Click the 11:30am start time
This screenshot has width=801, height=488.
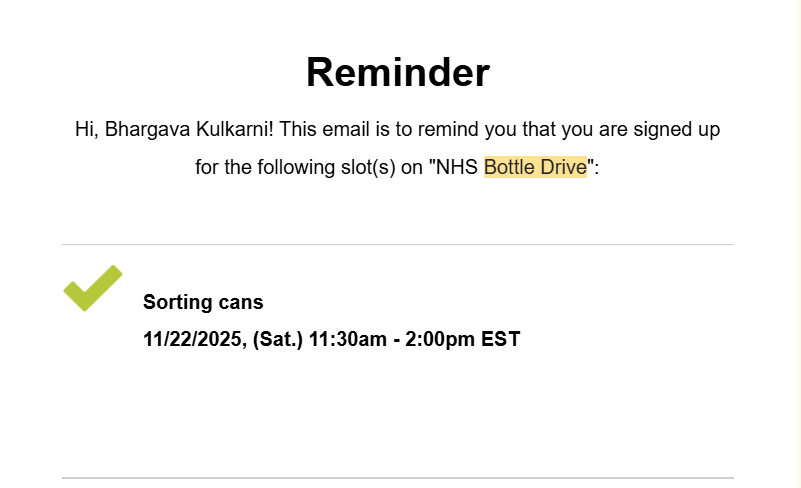pos(347,339)
